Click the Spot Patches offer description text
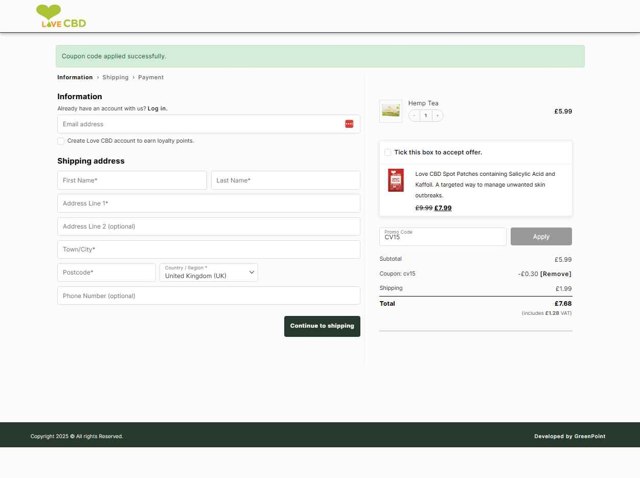Screen dimensions: 640x478 coord(485,185)
